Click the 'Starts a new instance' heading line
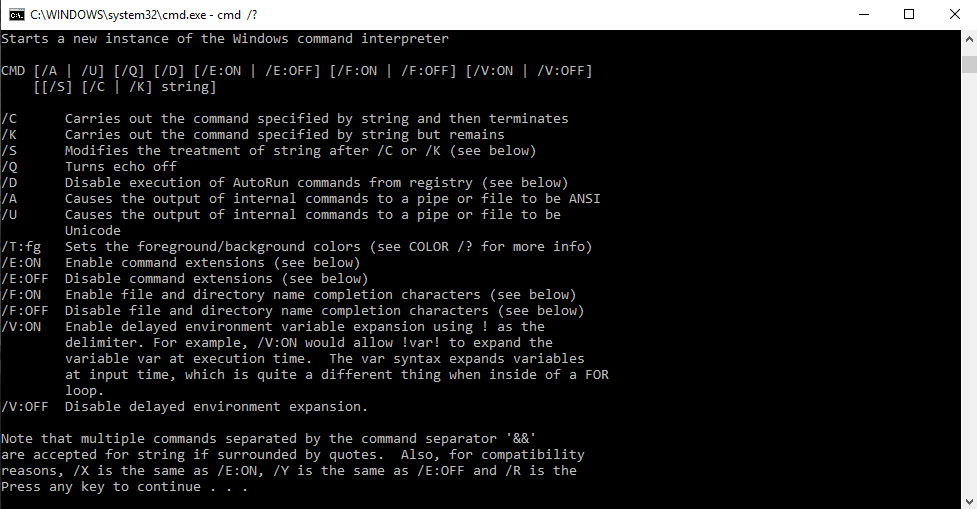Image resolution: width=977 pixels, height=509 pixels. (x=225, y=39)
